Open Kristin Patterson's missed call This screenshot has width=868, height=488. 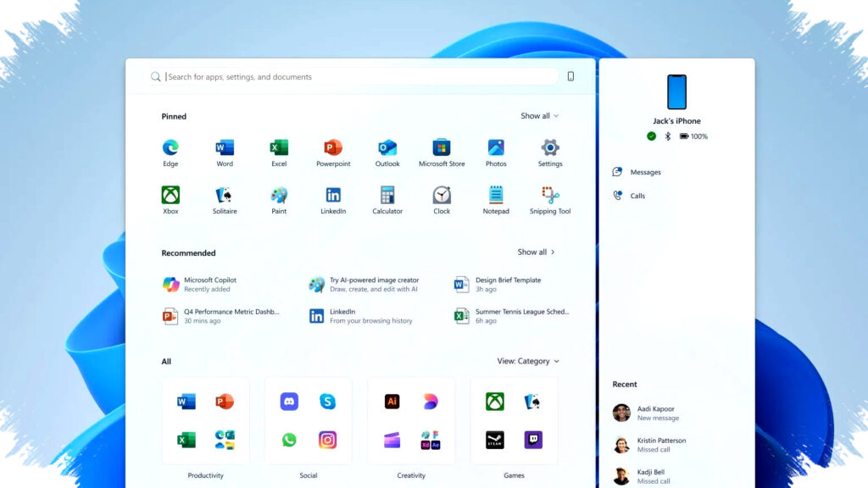648,445
